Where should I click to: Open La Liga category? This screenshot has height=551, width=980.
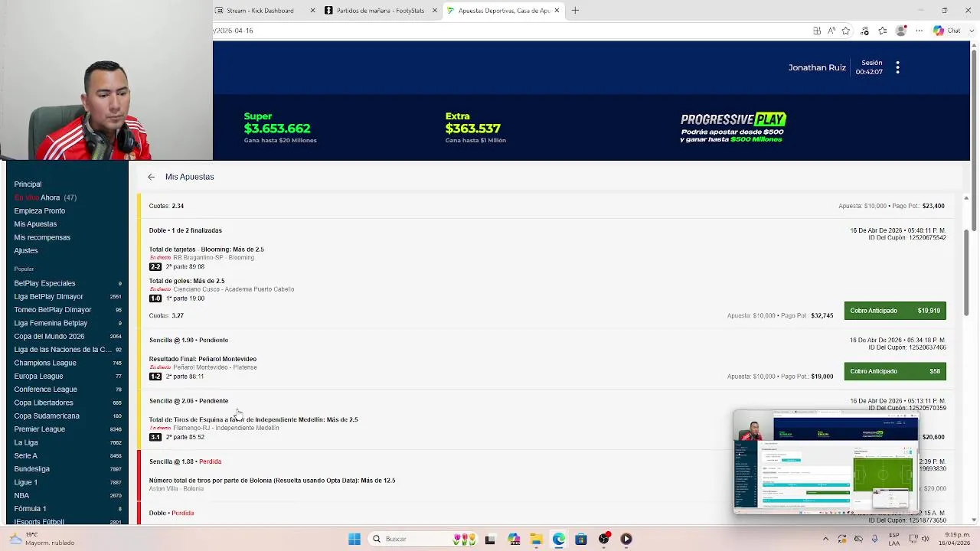pos(67,442)
